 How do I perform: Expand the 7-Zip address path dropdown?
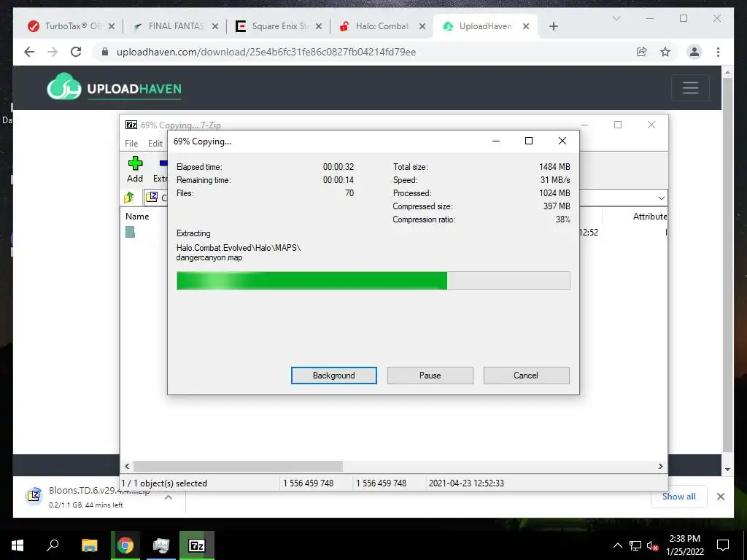[661, 198]
